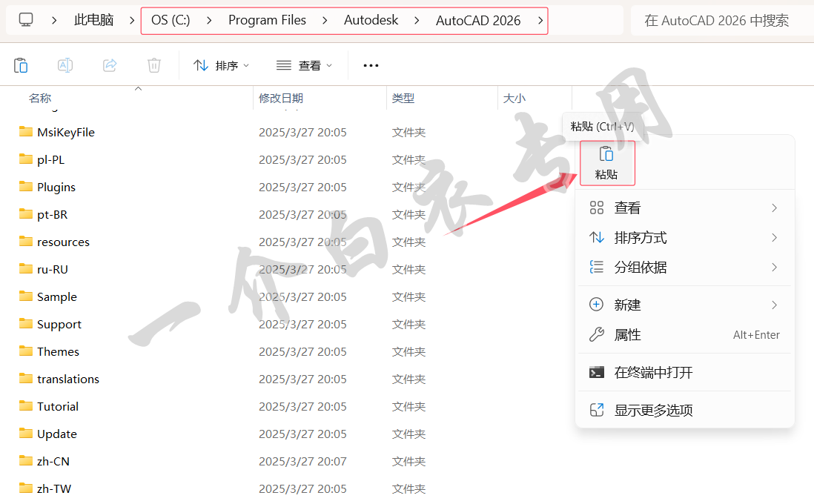Go to Program Files breadcrumb
This screenshot has height=504, width=814.
pos(267,20)
